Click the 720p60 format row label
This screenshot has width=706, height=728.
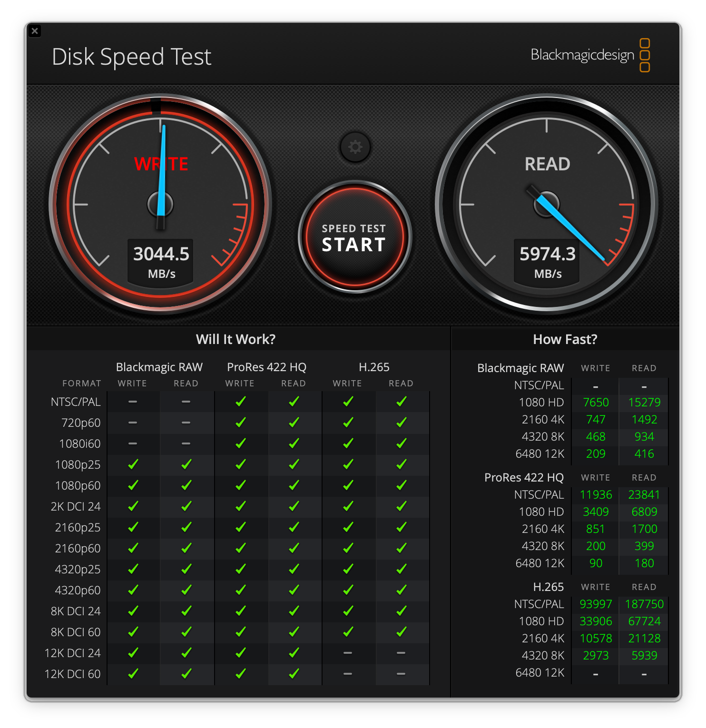[81, 423]
